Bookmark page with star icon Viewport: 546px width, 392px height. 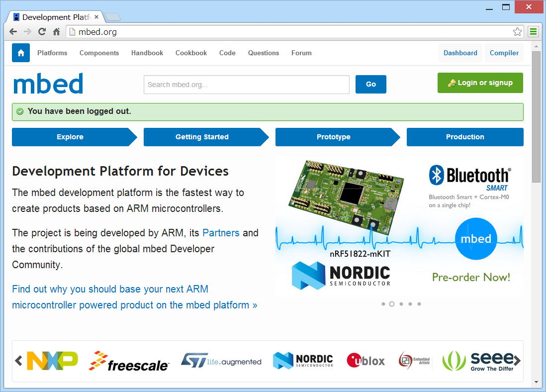[x=517, y=32]
